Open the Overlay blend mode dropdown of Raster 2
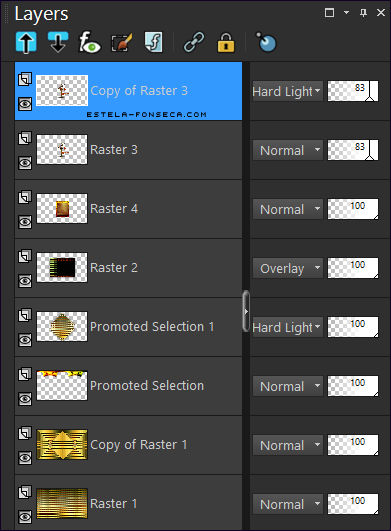 [288, 268]
